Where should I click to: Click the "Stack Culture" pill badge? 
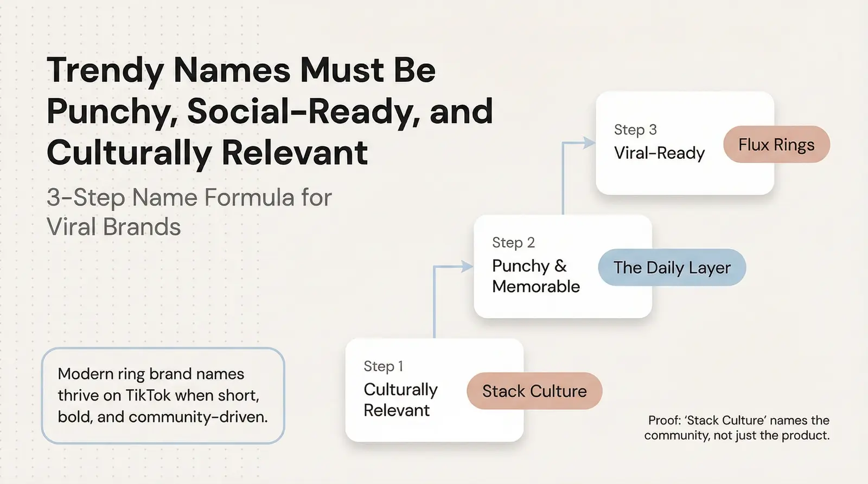coord(534,391)
